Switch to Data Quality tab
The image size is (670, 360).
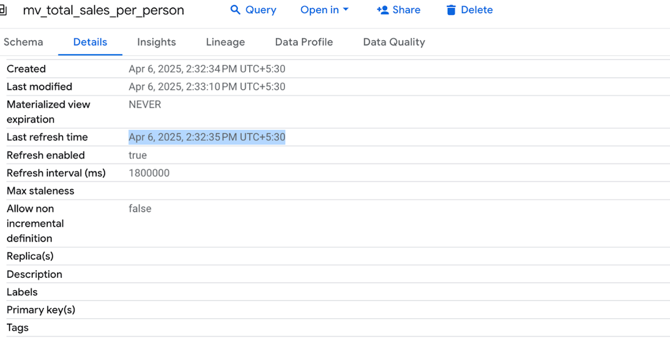pos(394,42)
